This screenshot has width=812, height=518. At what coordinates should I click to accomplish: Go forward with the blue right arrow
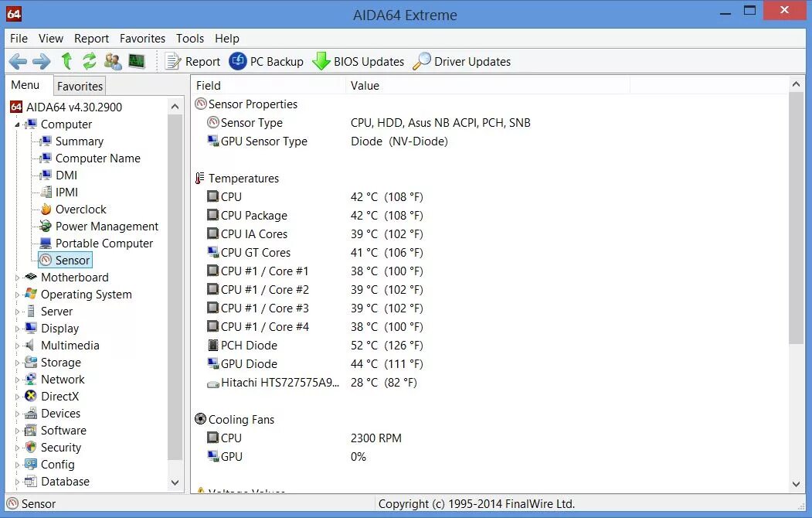pyautogui.click(x=42, y=62)
